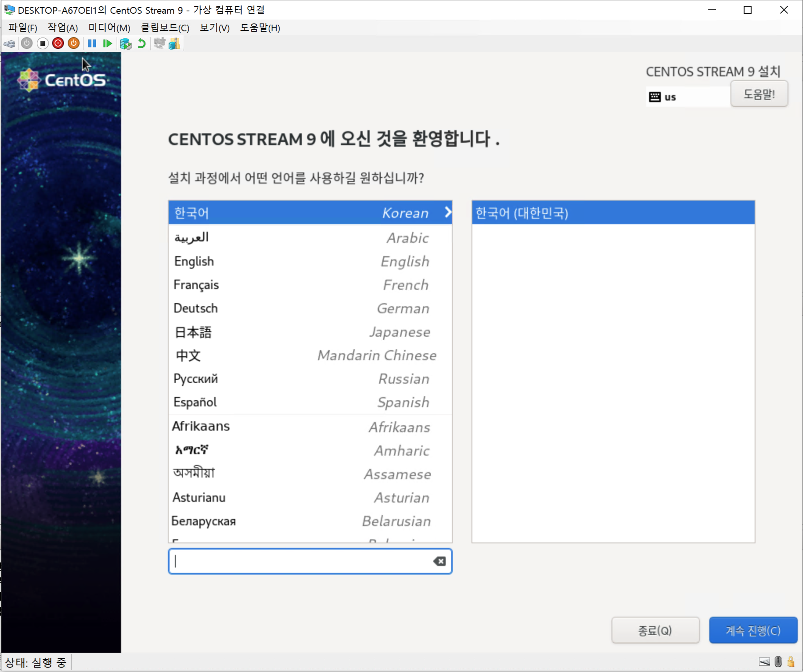This screenshot has width=803, height=672.
Task: Expand the Korean row chevron arrow
Action: [448, 212]
